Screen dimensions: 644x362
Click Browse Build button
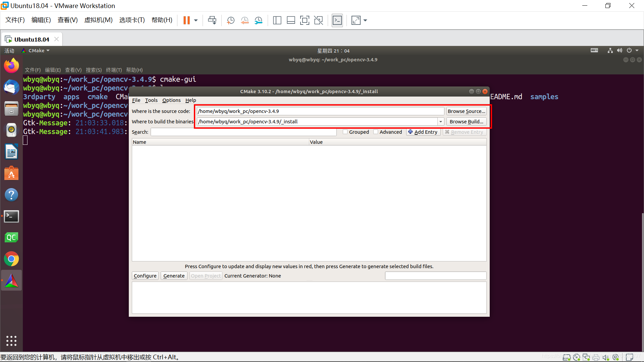pos(466,122)
